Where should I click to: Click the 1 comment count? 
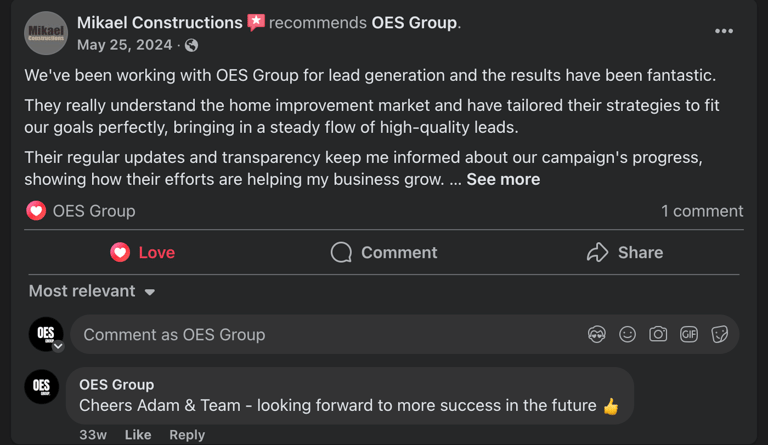click(702, 211)
